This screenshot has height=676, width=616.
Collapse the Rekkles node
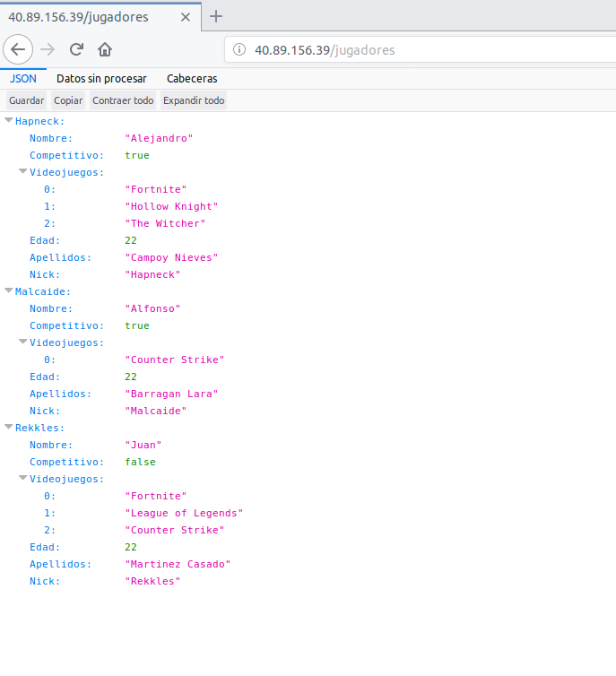[9, 427]
